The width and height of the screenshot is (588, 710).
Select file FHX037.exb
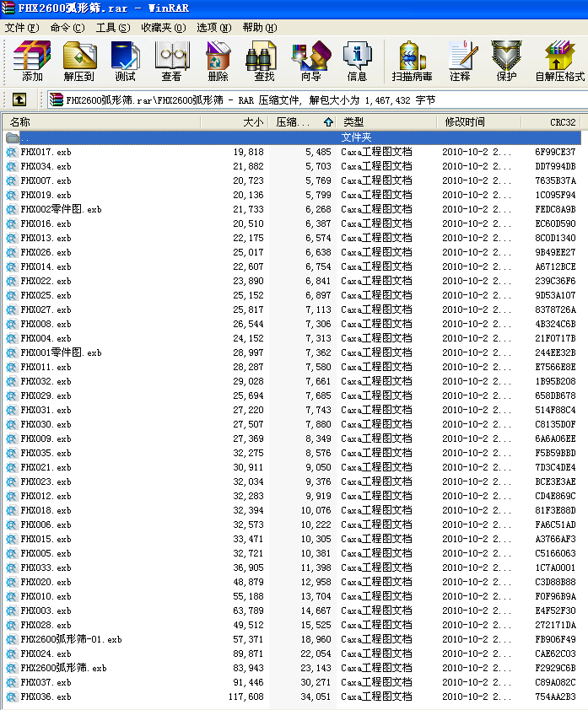click(46, 683)
